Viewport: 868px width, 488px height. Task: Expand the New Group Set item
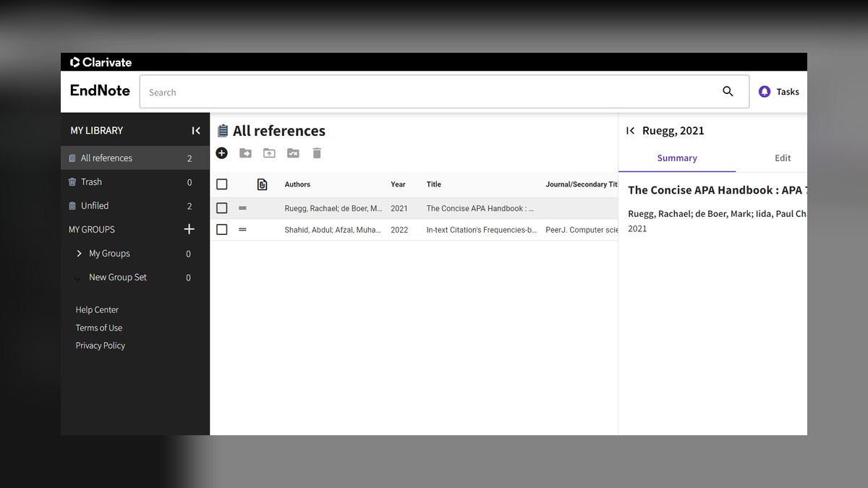(78, 278)
